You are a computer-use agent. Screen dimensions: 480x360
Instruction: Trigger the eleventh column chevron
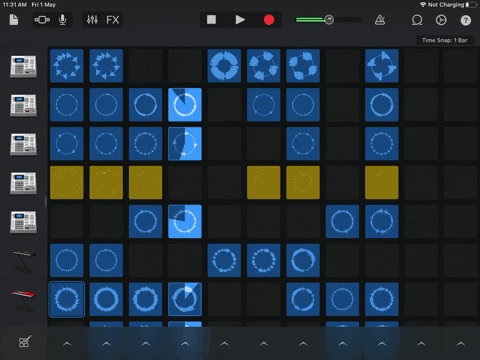click(x=460, y=344)
